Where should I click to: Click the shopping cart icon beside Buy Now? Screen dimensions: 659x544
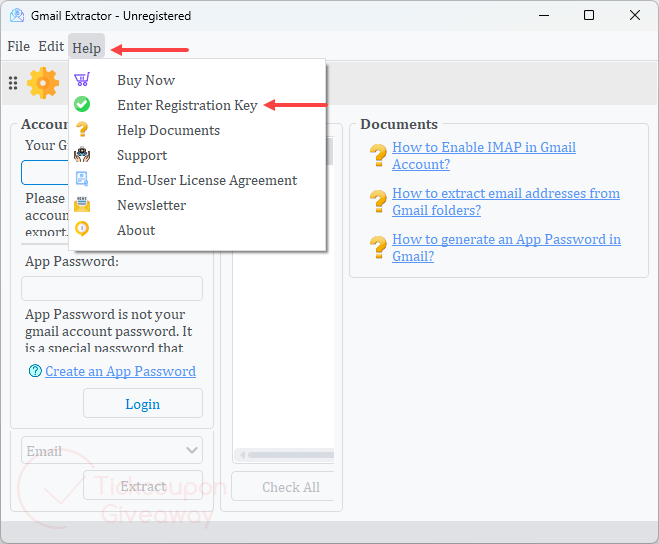click(82, 79)
